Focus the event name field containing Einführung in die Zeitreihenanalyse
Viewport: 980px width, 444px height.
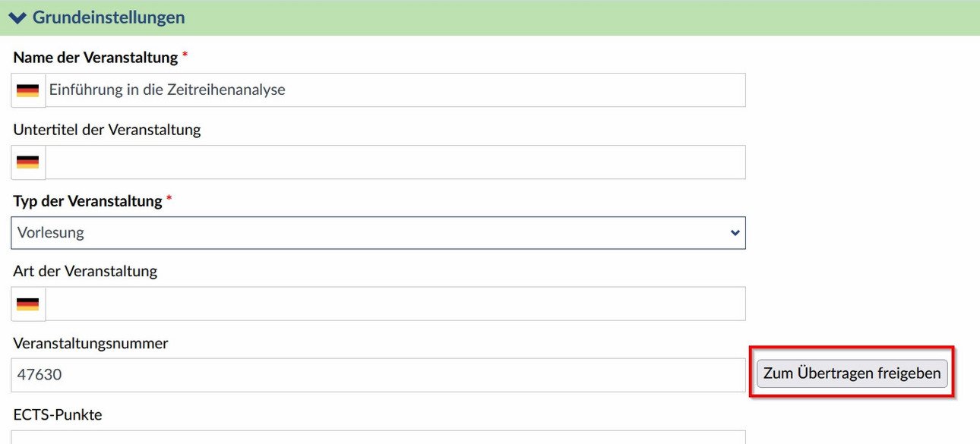point(395,90)
